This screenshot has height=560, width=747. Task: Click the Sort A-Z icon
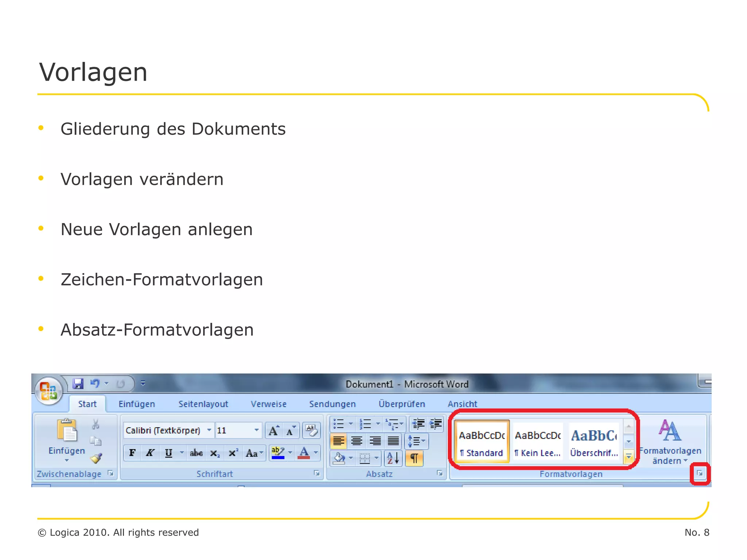pos(393,458)
